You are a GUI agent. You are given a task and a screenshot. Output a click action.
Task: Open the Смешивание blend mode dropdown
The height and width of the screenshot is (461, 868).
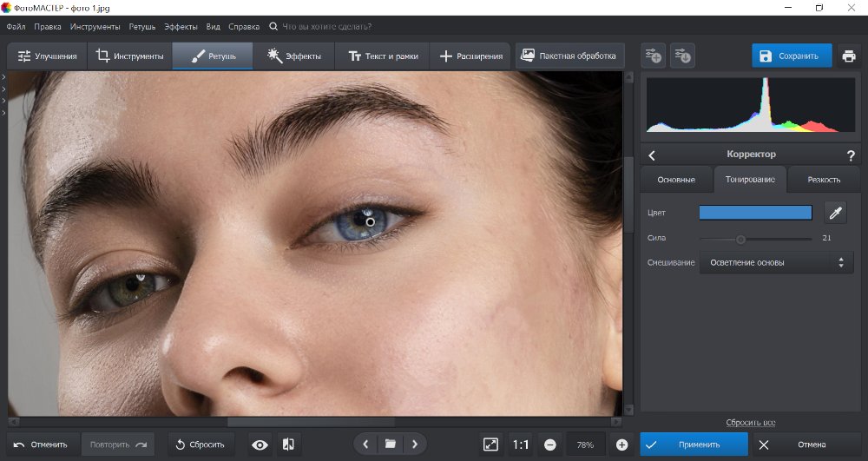[776, 262]
